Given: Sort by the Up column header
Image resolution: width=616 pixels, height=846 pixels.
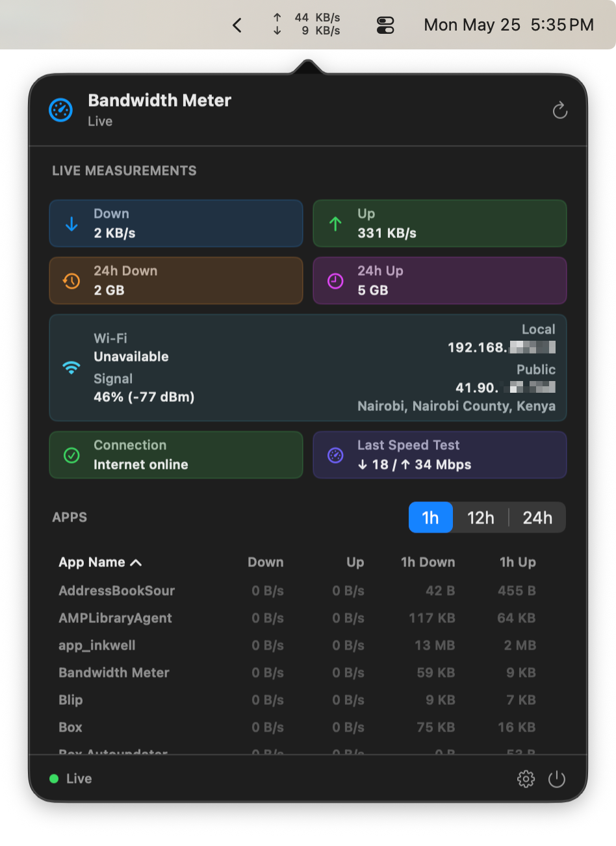Looking at the screenshot, I should 355,562.
